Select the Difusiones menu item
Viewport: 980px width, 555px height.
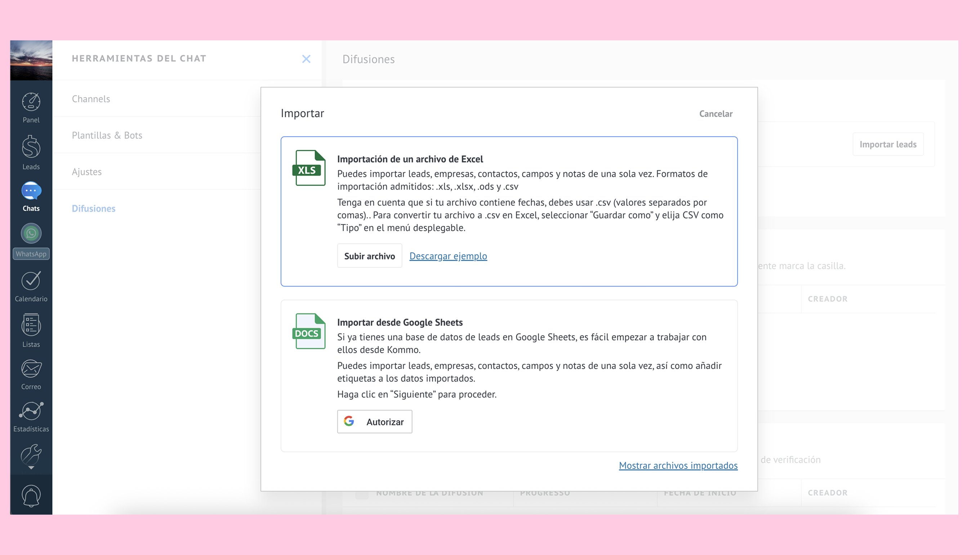94,209
